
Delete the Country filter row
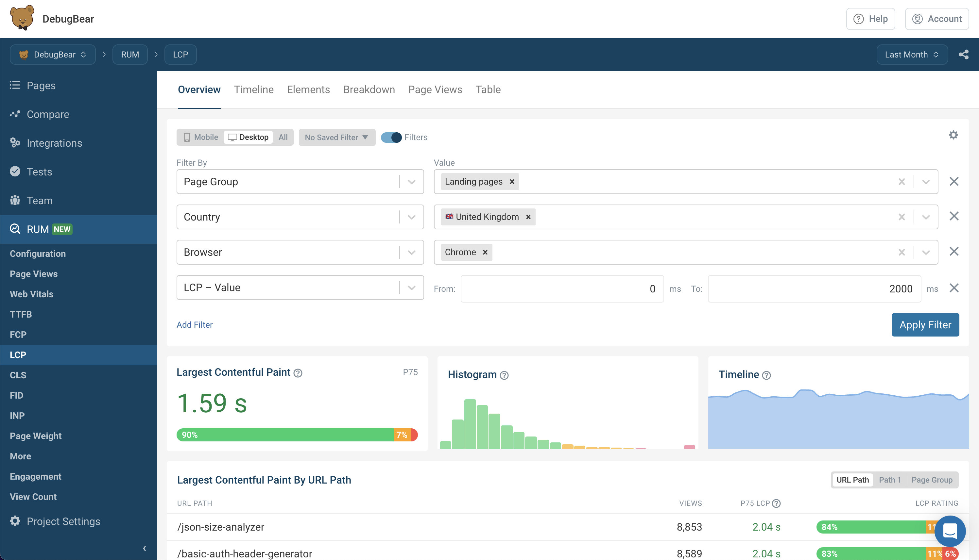tap(954, 216)
